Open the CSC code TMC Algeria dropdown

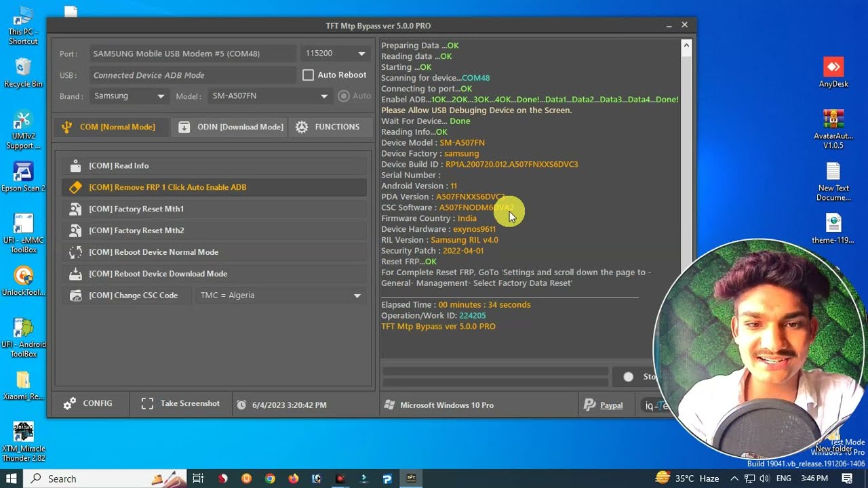point(281,296)
